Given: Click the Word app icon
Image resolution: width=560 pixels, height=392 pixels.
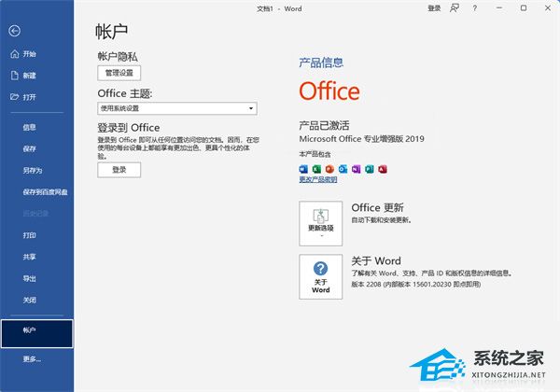Looking at the screenshot, I should coord(303,169).
